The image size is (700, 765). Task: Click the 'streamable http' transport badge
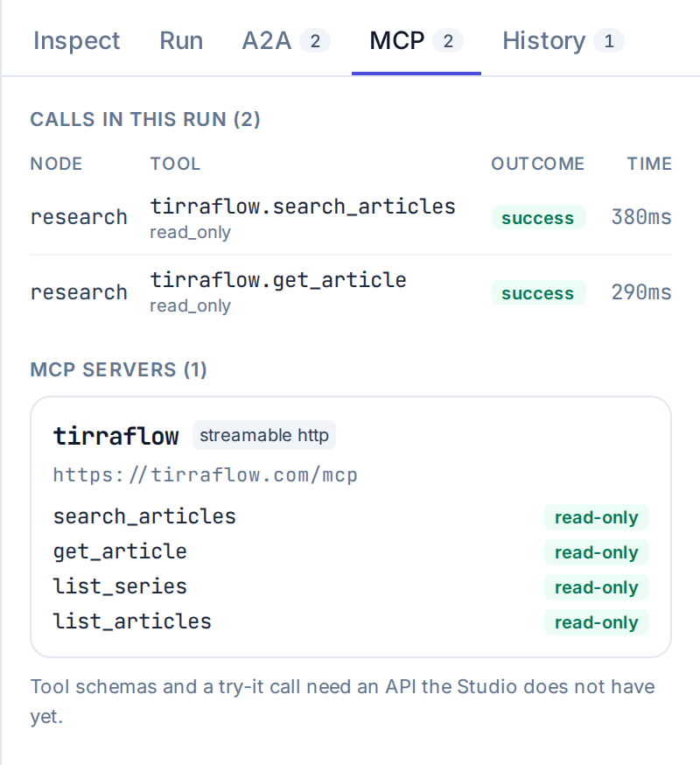[264, 435]
